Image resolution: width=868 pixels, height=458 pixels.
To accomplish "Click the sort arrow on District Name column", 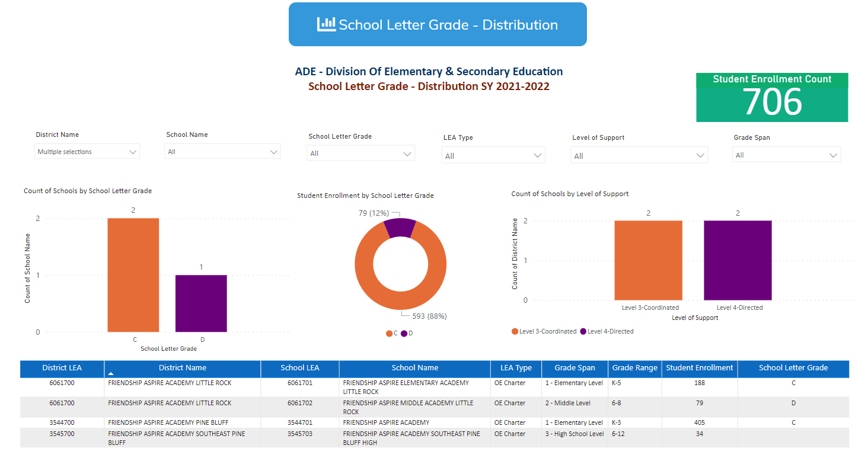I will [x=111, y=374].
